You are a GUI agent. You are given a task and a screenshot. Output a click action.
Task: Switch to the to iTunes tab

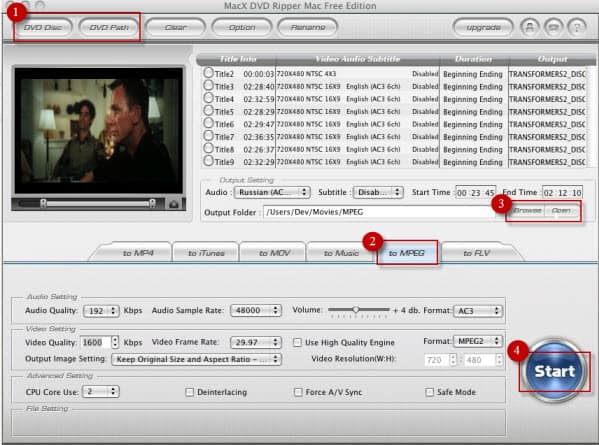point(206,253)
